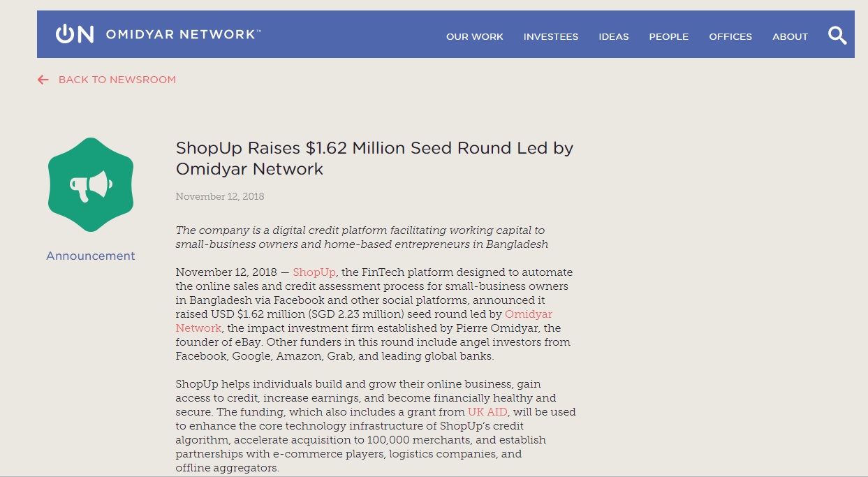
Task: Open the UK AID link
Action: (x=487, y=412)
